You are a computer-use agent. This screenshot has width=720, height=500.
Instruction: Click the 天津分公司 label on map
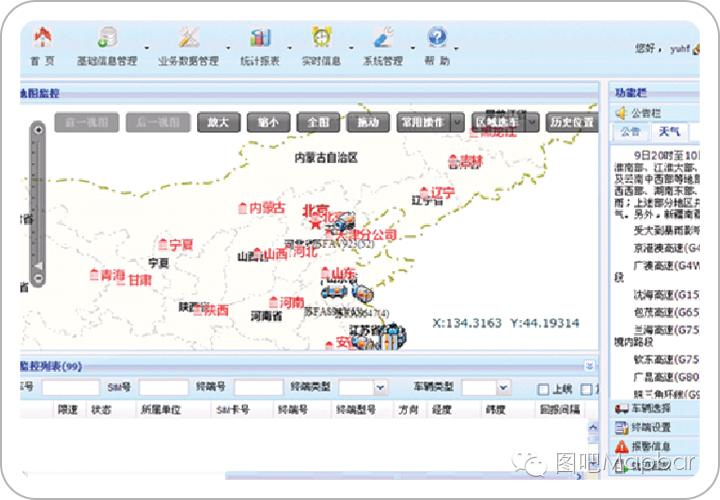coord(367,235)
